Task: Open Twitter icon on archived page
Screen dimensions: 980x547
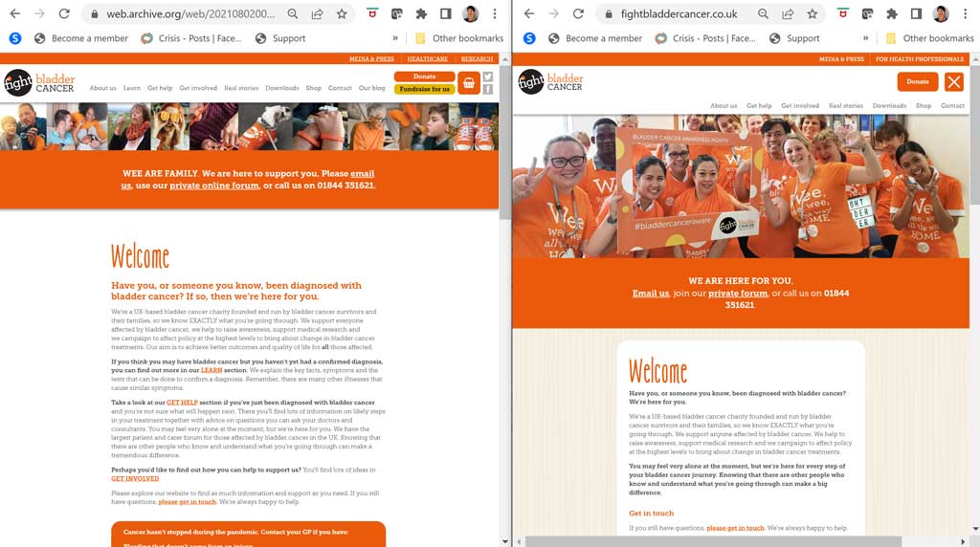Action: pyautogui.click(x=488, y=77)
